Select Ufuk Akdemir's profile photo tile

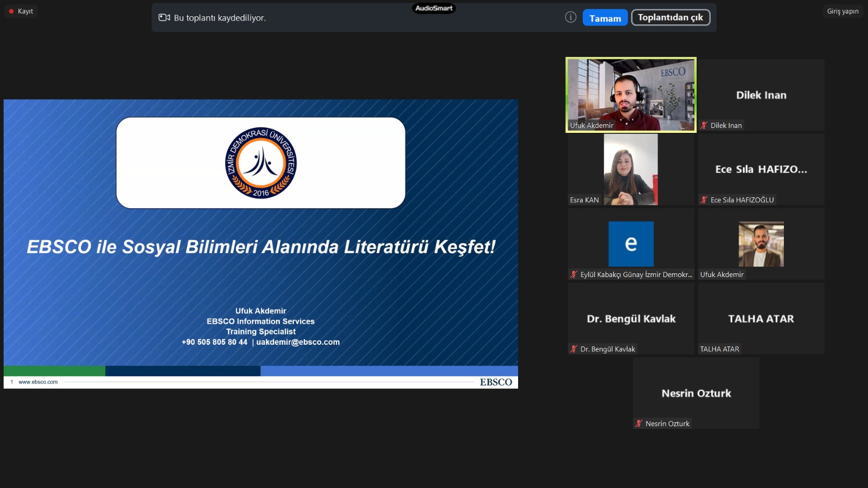pyautogui.click(x=761, y=244)
